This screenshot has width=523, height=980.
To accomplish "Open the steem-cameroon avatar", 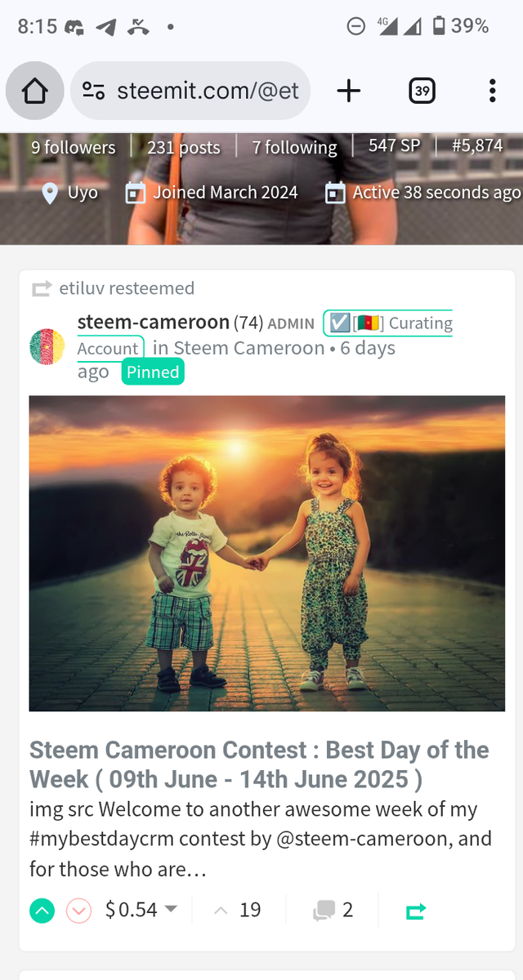I will click(x=47, y=347).
